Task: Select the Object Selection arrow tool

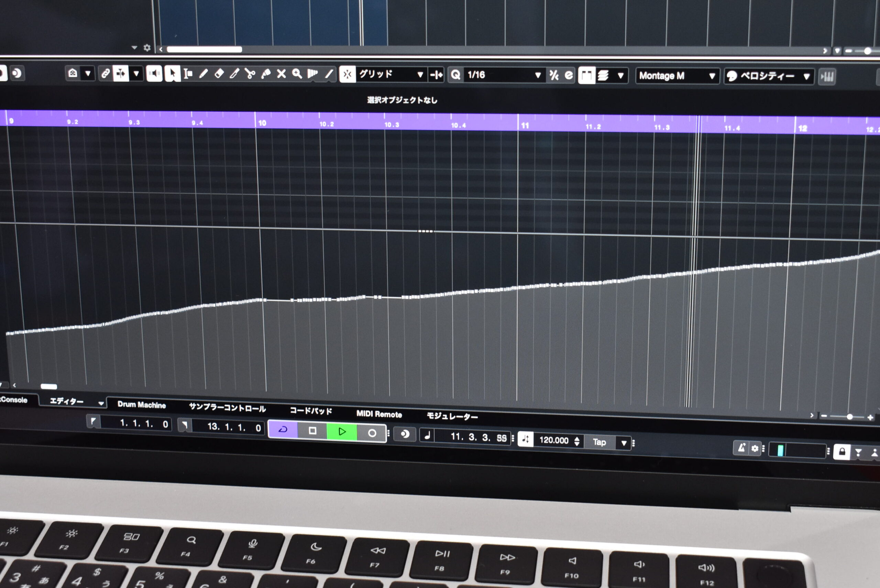Action: 173,74
